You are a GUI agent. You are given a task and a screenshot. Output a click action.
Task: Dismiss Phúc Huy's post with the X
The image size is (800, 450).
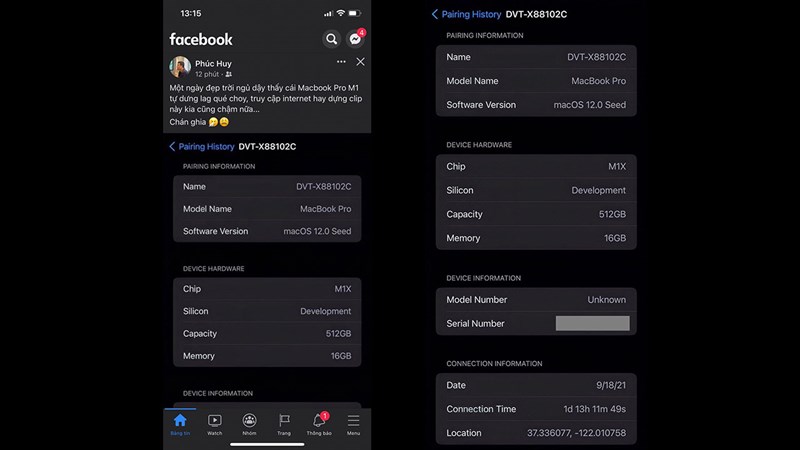pyautogui.click(x=360, y=62)
